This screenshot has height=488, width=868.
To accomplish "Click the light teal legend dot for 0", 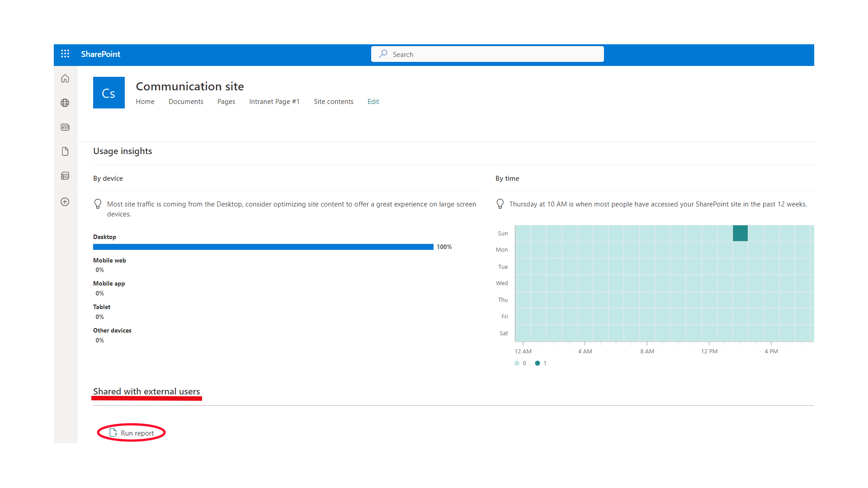I will tap(517, 363).
